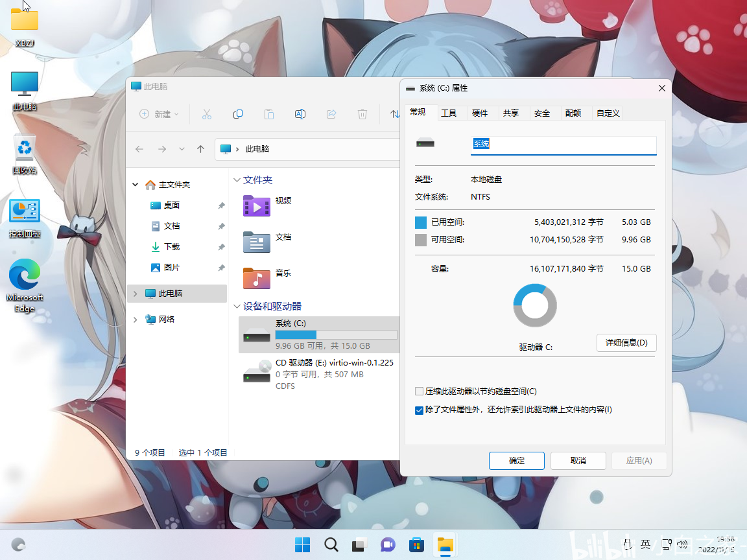
Task: Collapse the 文件夹 group header
Action: [x=237, y=180]
